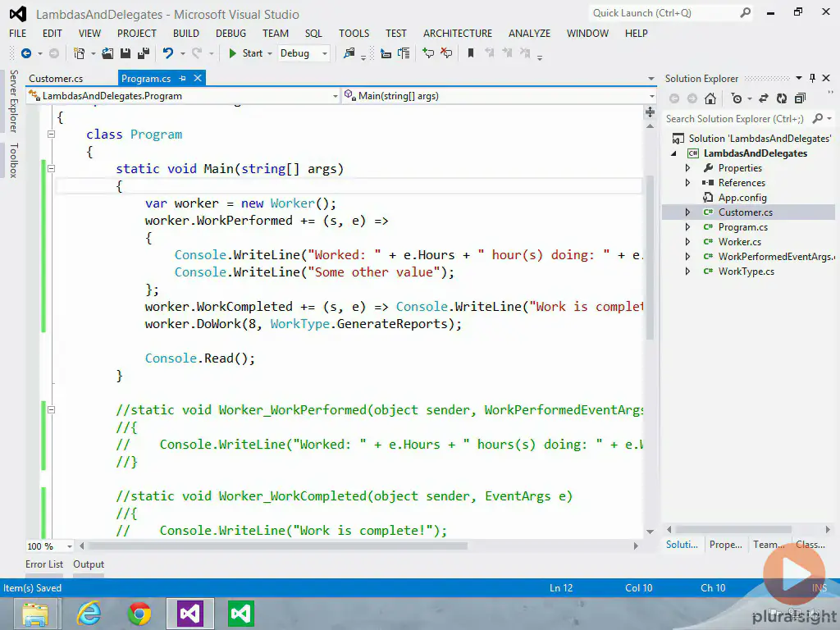Open the ARCHITECTURE menu

click(458, 33)
